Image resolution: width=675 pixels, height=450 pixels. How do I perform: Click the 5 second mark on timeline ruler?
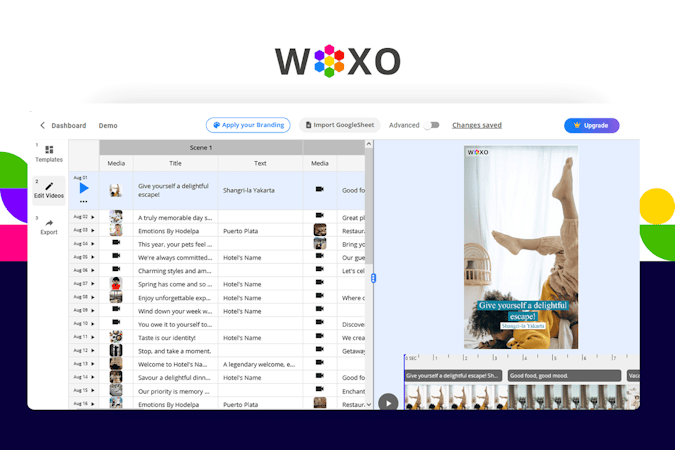554,358
